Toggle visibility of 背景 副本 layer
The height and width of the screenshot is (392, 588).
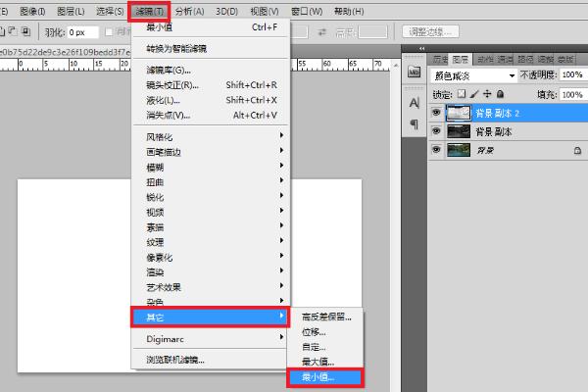point(436,131)
